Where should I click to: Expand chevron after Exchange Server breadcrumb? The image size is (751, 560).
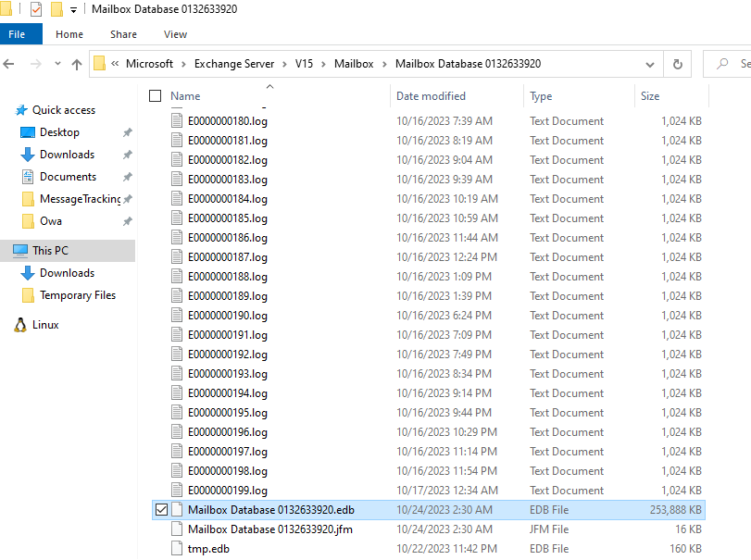click(x=284, y=64)
